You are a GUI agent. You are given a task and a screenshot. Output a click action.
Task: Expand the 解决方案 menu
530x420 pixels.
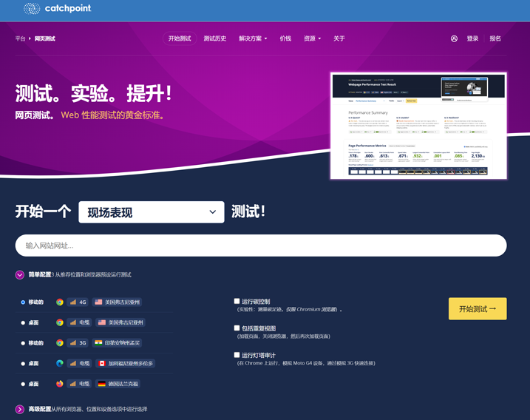pyautogui.click(x=253, y=38)
